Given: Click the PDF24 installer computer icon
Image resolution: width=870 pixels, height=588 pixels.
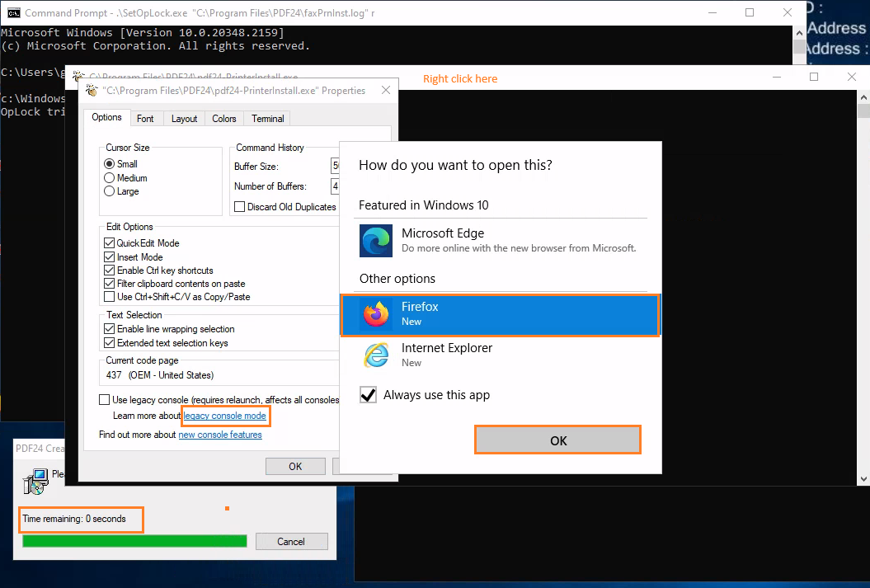Looking at the screenshot, I should click(35, 482).
